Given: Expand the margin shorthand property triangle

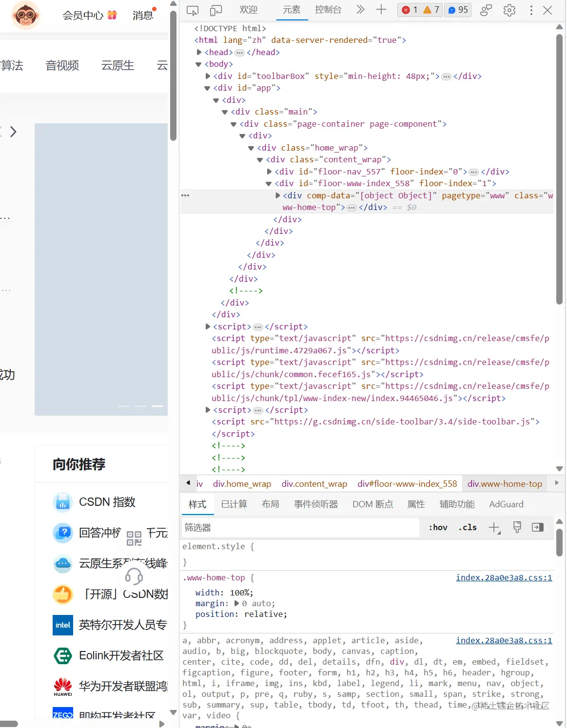Looking at the screenshot, I should tap(237, 603).
